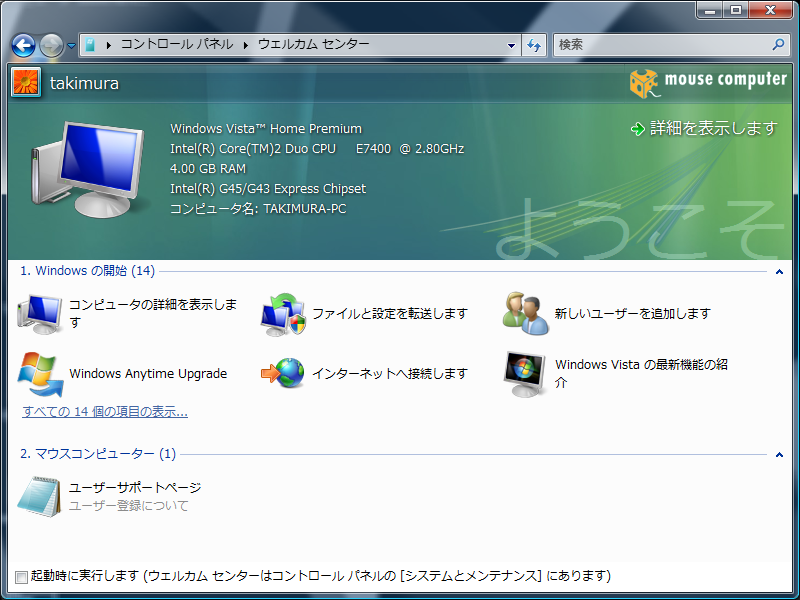Select Windows Vista の最新機能の紹介 label
Screen dimensions: 800x600
pyautogui.click(x=641, y=373)
